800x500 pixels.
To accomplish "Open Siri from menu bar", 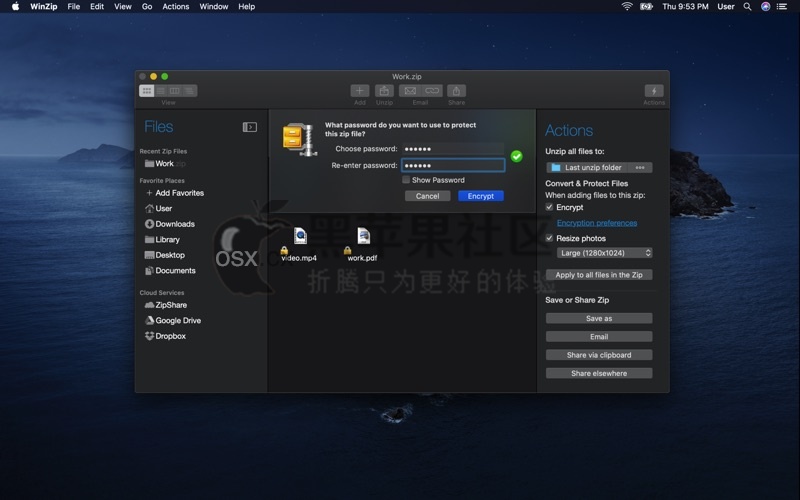I will [765, 7].
